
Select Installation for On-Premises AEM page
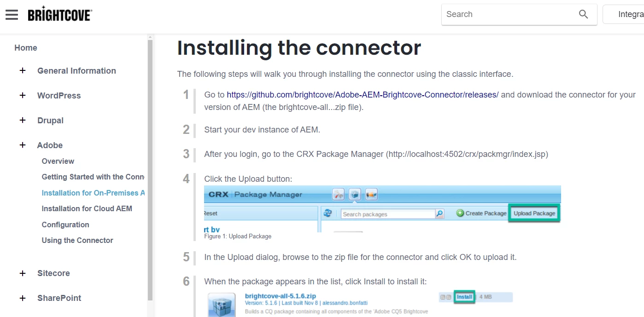pos(93,193)
